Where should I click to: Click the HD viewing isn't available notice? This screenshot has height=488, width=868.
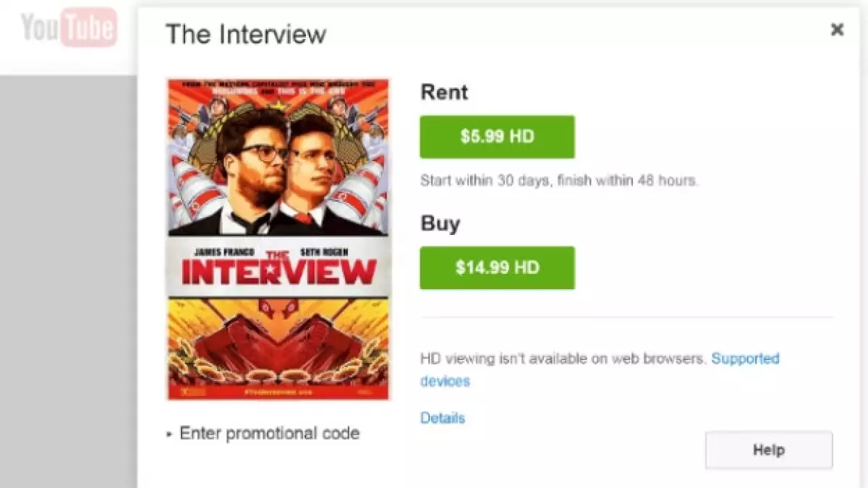coord(563,359)
